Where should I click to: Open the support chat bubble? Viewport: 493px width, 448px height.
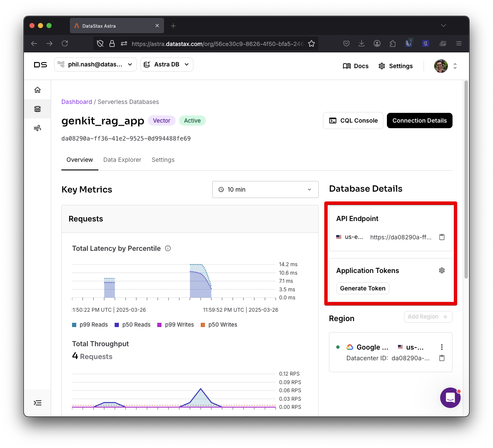(x=450, y=397)
